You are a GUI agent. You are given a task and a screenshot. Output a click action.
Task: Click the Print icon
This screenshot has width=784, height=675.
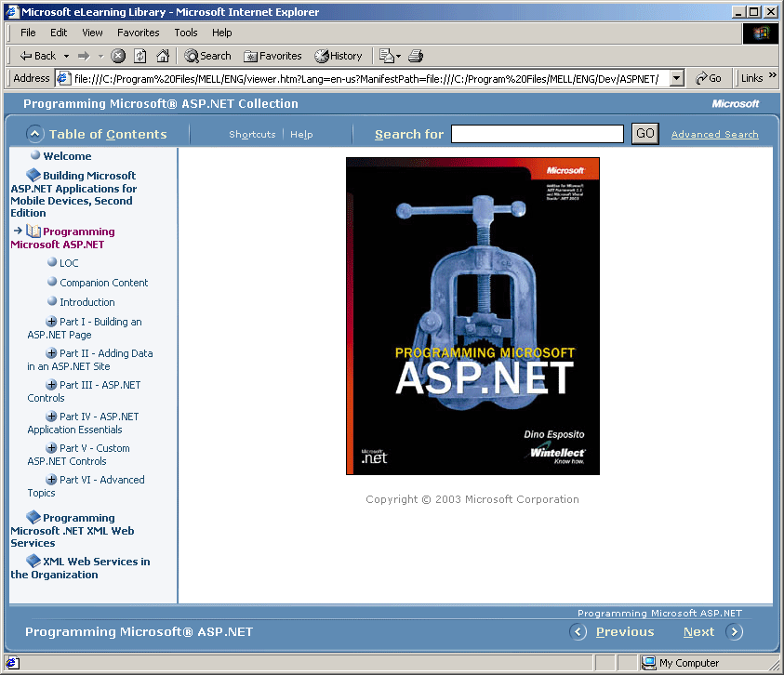(x=416, y=56)
